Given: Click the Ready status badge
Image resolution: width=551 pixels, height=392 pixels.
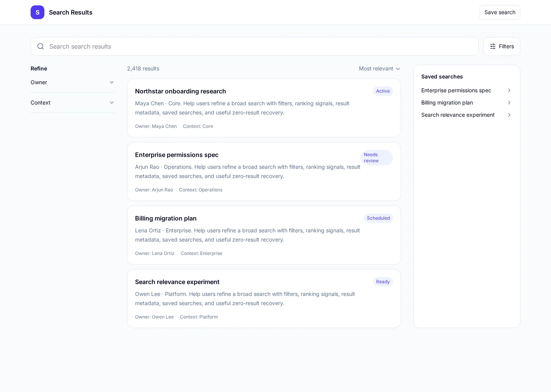Looking at the screenshot, I should [x=383, y=282].
